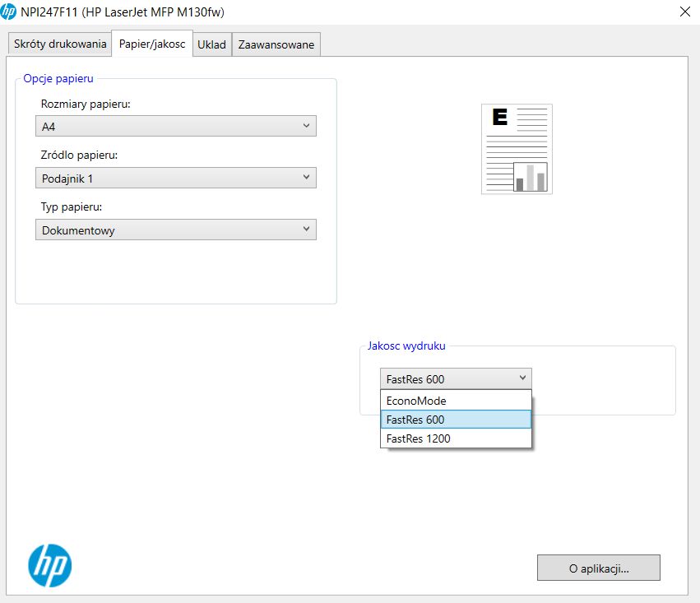Click the Podajnik 1 dropdown chevron
The height and width of the screenshot is (603, 700).
[x=306, y=177]
